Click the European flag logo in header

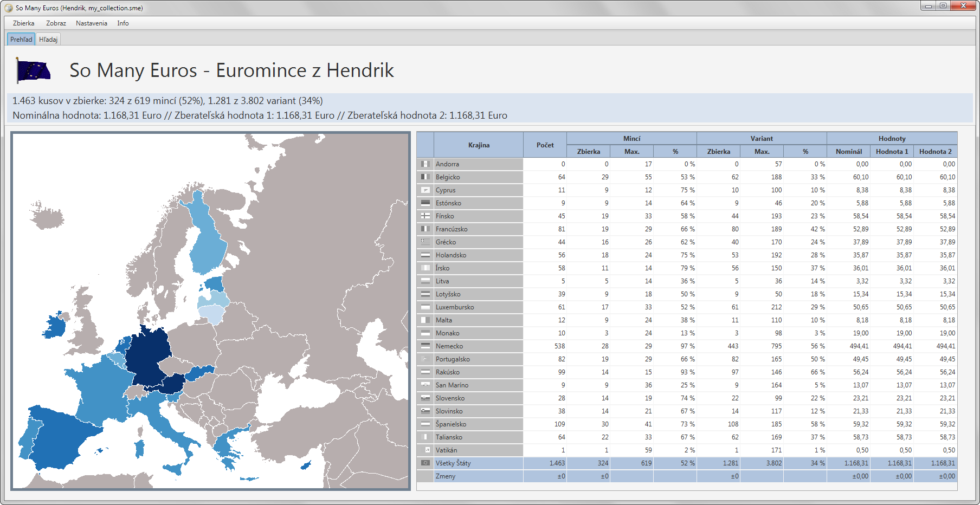pyautogui.click(x=33, y=70)
